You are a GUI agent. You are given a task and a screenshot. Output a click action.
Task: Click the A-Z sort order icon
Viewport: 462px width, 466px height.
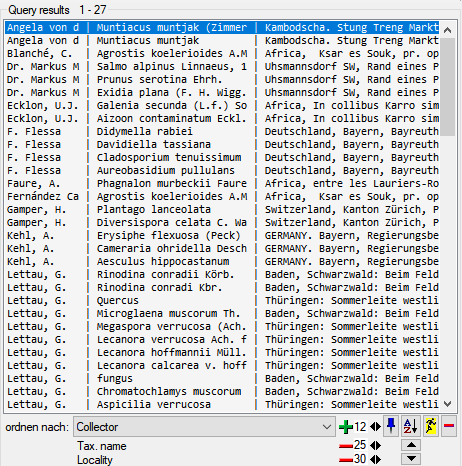click(410, 426)
